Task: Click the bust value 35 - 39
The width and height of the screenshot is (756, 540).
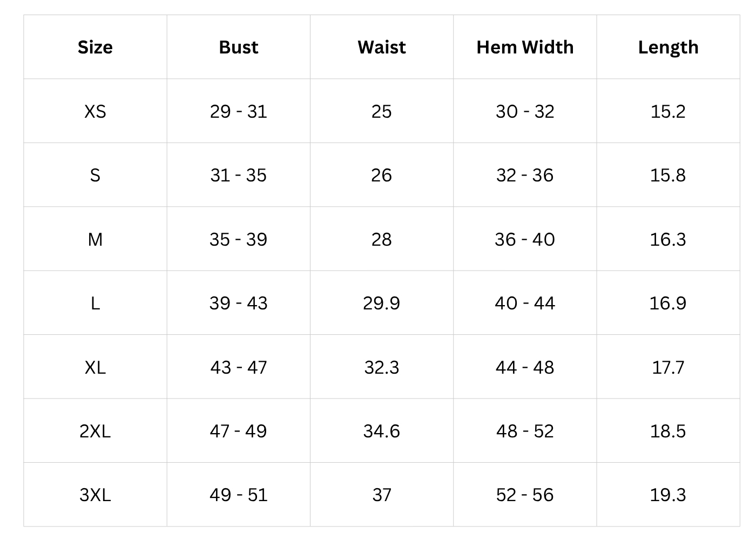Action: pos(238,240)
